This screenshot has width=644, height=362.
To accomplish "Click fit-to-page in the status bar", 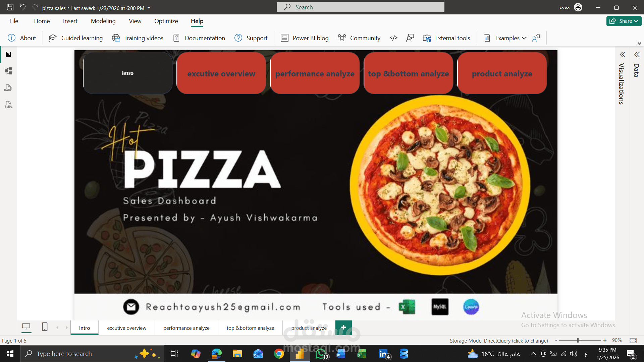I will [x=633, y=340].
